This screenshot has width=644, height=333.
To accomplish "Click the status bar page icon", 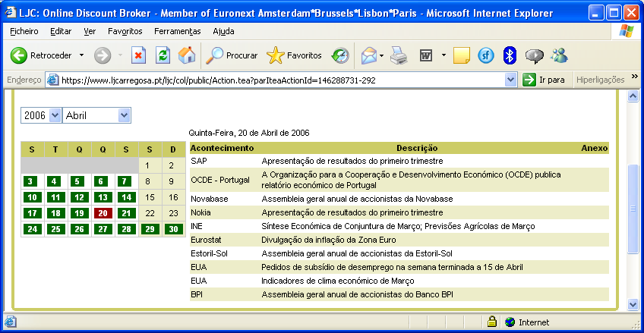I will [x=11, y=322].
